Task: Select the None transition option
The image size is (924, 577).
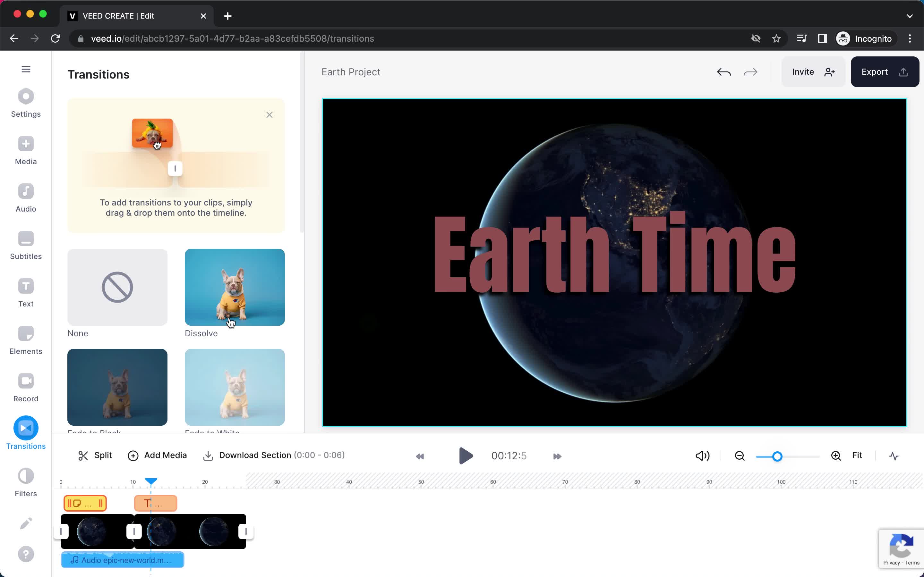Action: [x=117, y=287]
